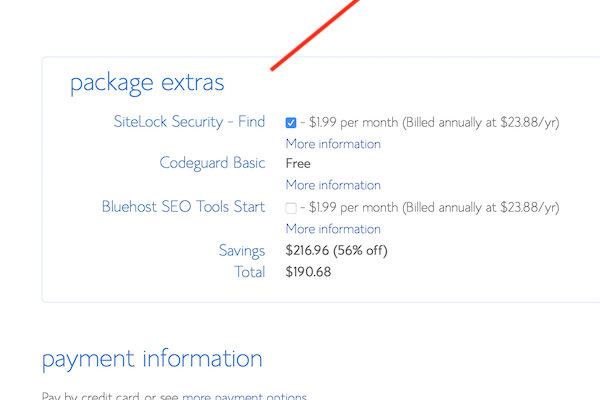Viewport: 600px width, 400px height.
Task: Click the $190.68 total amount
Action: [x=308, y=271]
